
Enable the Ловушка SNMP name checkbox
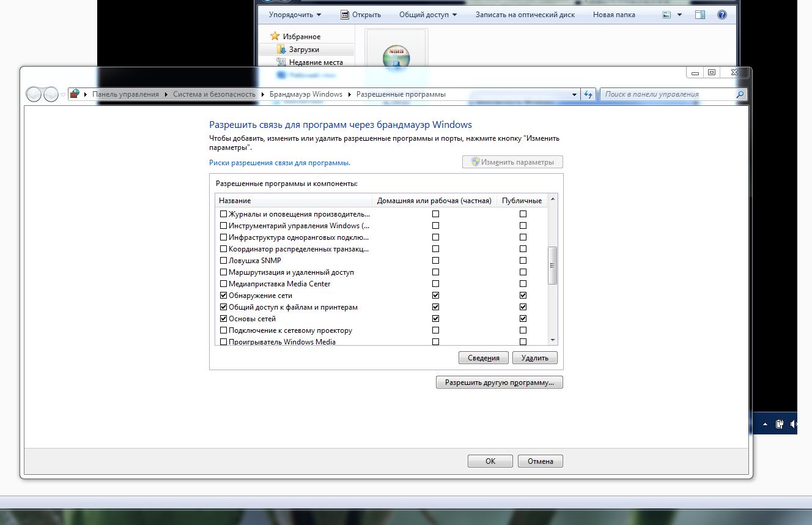click(223, 261)
